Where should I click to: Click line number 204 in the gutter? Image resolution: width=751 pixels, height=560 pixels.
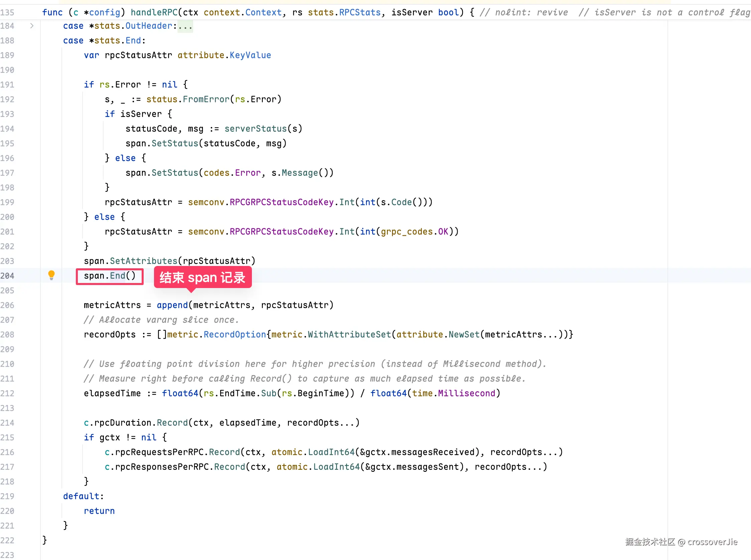click(7, 276)
